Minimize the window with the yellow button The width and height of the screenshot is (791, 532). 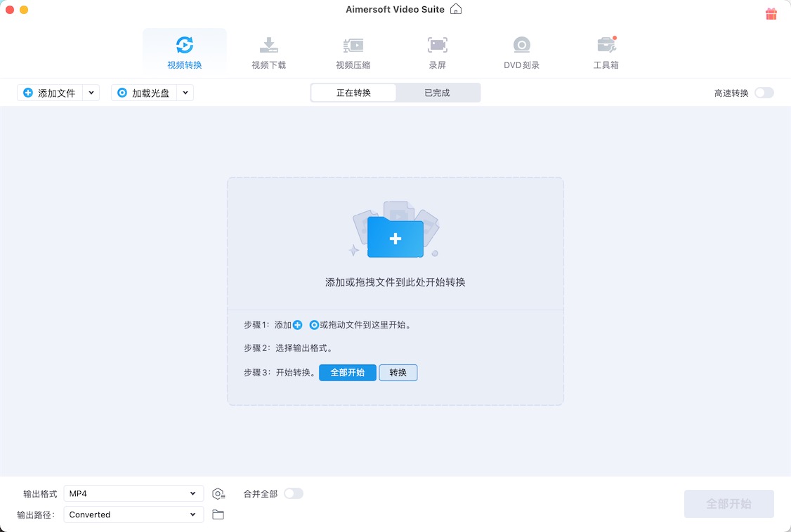[24, 10]
